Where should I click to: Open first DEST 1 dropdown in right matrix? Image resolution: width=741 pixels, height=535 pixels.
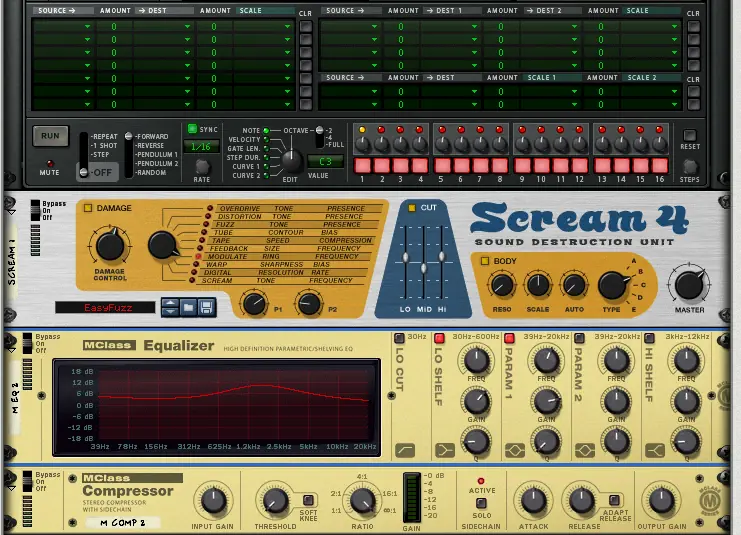tap(450, 26)
